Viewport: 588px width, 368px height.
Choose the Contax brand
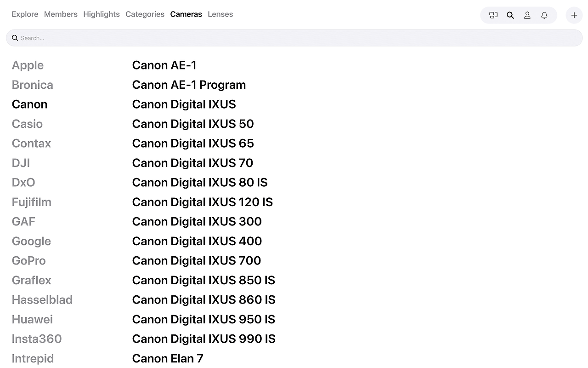click(31, 144)
